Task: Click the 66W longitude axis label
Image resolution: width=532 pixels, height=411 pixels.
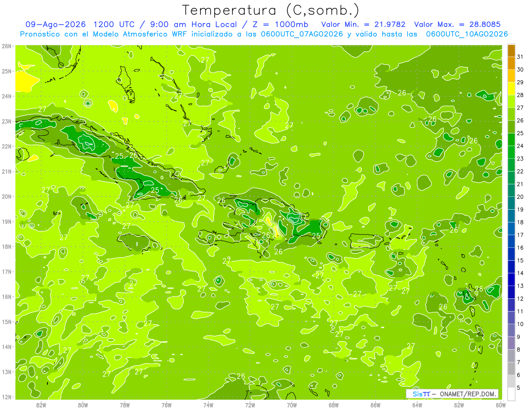Action: click(375, 405)
